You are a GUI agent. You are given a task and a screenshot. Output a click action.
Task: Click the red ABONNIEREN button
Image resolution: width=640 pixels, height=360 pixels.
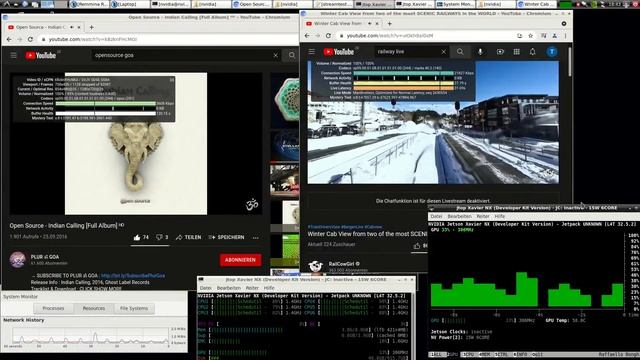tap(240, 260)
